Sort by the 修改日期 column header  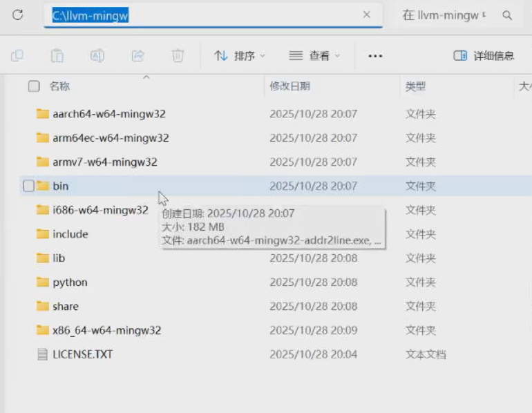(289, 86)
